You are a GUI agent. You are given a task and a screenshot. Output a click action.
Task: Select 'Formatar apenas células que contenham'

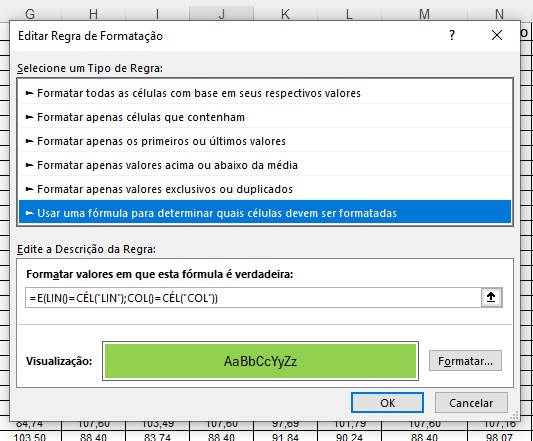[265, 117]
